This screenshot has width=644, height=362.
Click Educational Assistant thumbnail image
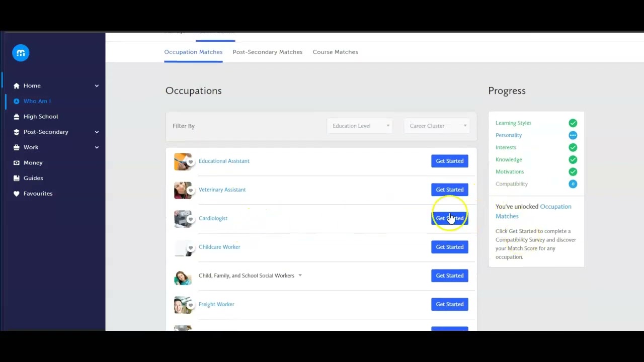coord(183,162)
